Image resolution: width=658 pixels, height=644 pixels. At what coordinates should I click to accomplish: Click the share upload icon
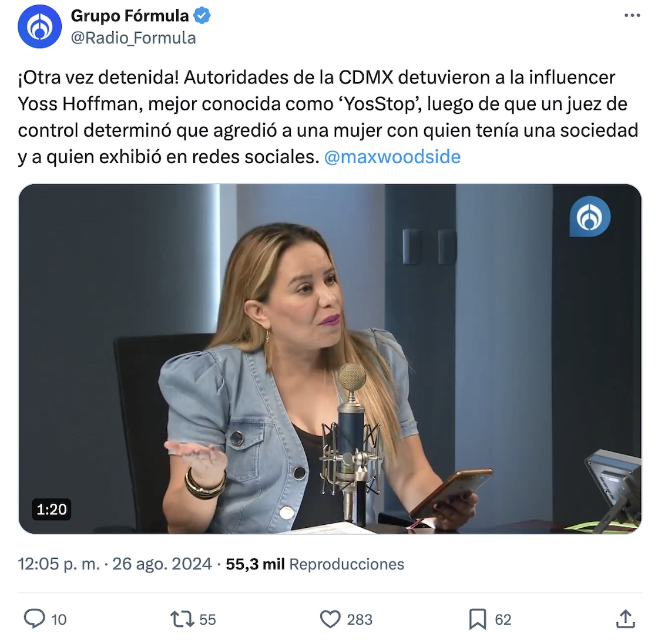[625, 619]
